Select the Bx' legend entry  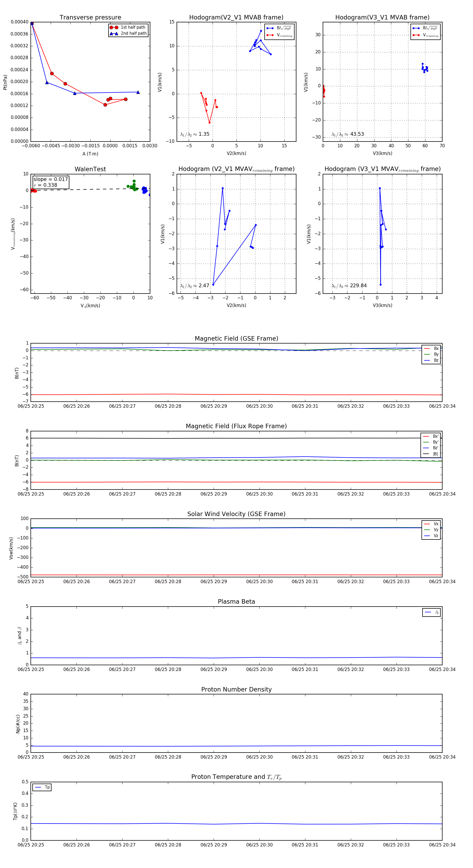click(431, 436)
